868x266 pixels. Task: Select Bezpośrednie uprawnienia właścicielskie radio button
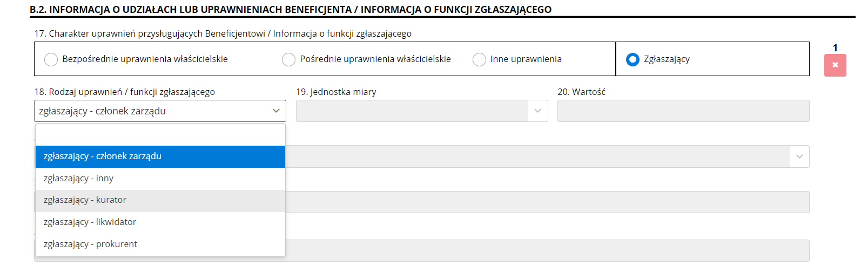(x=51, y=59)
